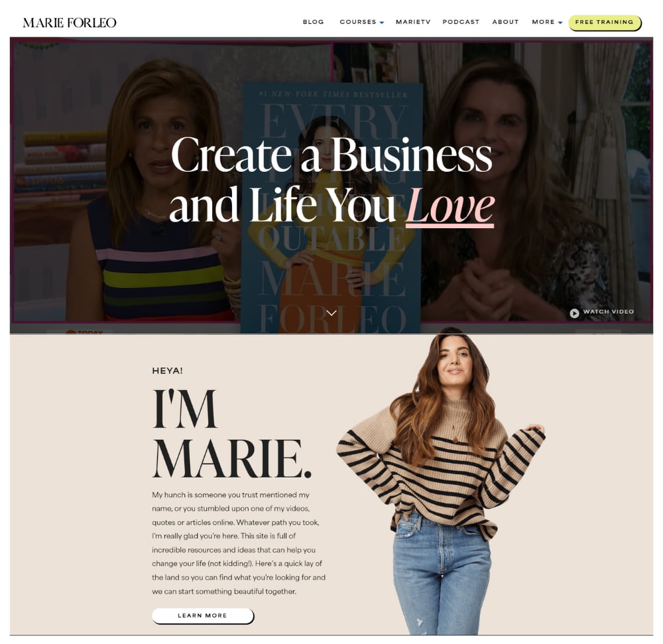Open the About page link
The width and height of the screenshot is (663, 644).
point(505,22)
